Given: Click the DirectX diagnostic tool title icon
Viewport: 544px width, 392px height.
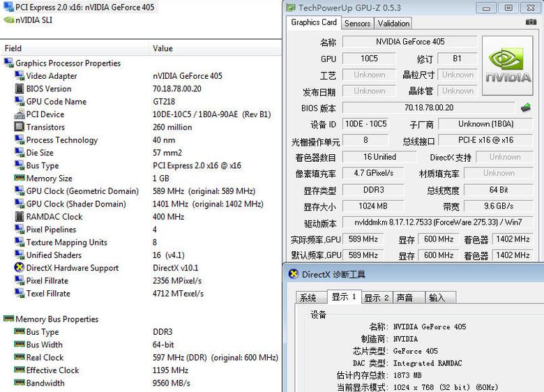Looking at the screenshot, I should [x=294, y=274].
